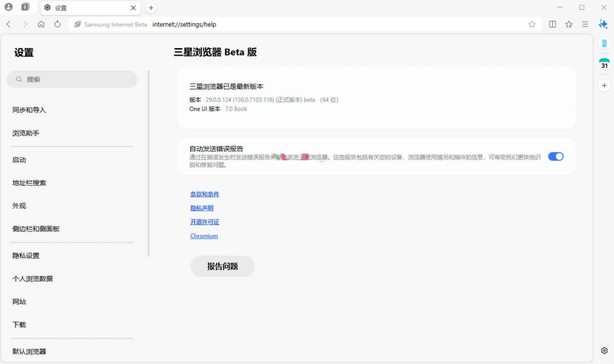This screenshot has height=364, width=614.
Task: Open the Chromium link
Action: pos(204,236)
